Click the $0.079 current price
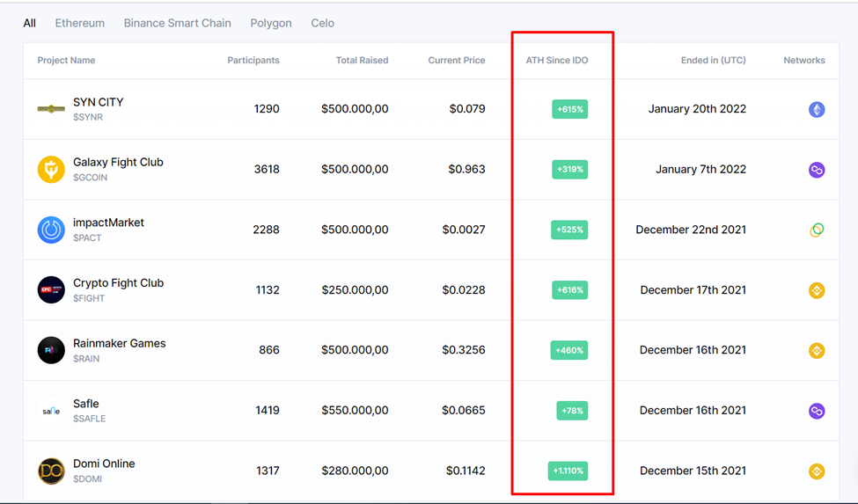The height and width of the screenshot is (504, 858). 467,109
